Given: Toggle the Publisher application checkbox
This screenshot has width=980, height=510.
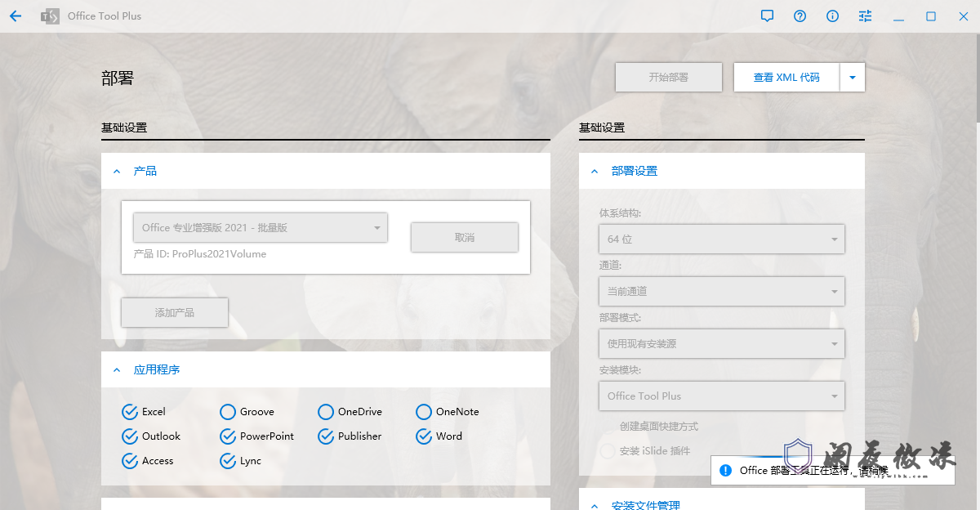Looking at the screenshot, I should 326,436.
